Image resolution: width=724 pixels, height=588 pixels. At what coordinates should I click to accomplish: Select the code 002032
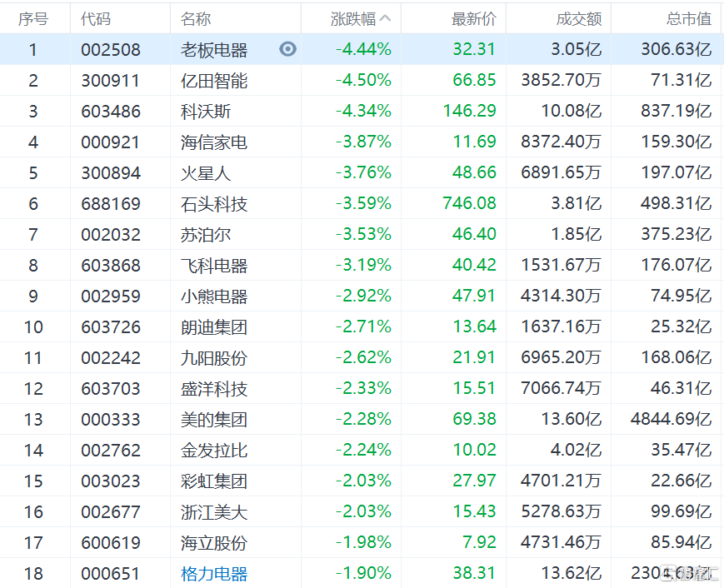point(111,235)
